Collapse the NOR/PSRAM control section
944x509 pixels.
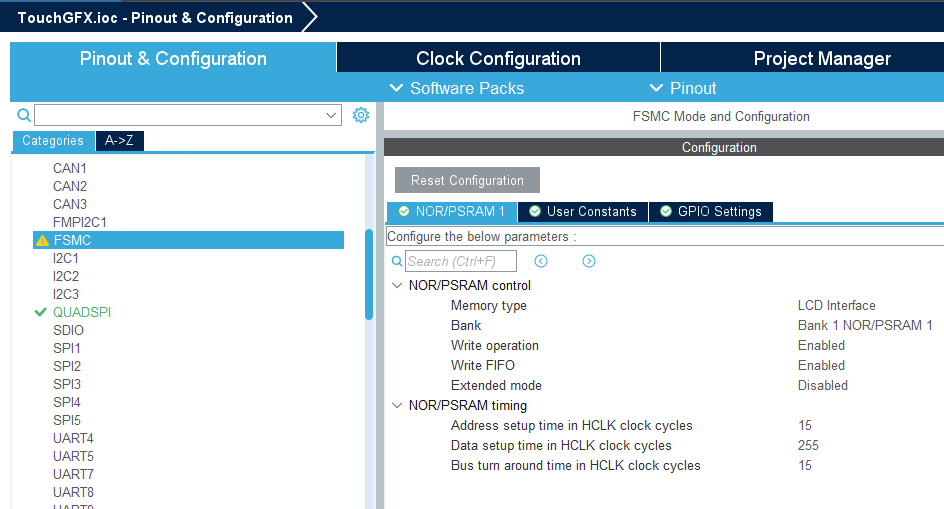397,285
